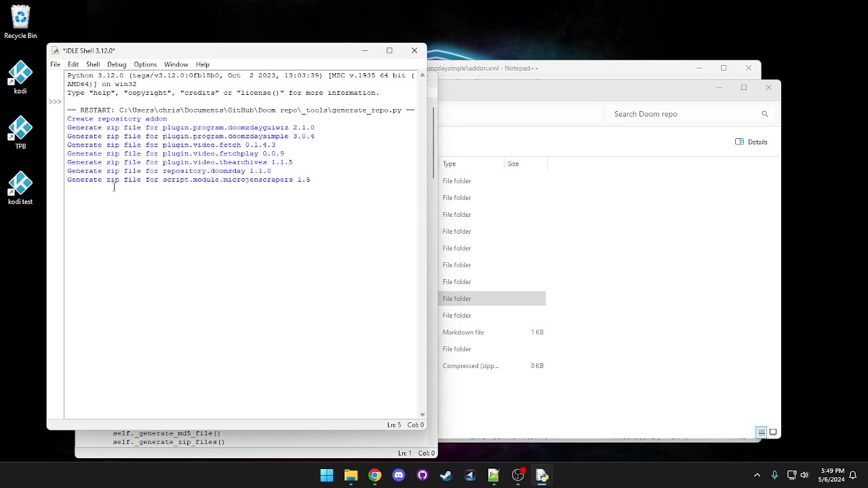The width and height of the screenshot is (868, 488).
Task: Open Discord from the taskbar
Action: click(399, 475)
